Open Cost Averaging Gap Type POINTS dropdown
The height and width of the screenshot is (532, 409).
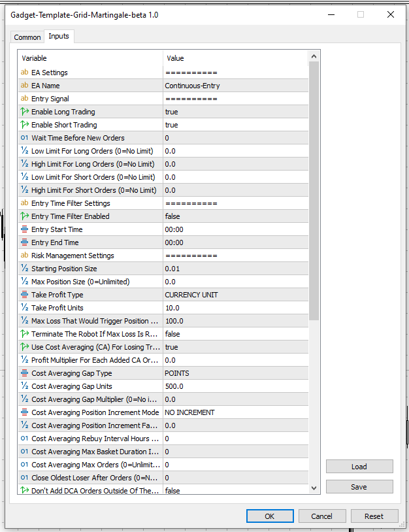coord(235,373)
